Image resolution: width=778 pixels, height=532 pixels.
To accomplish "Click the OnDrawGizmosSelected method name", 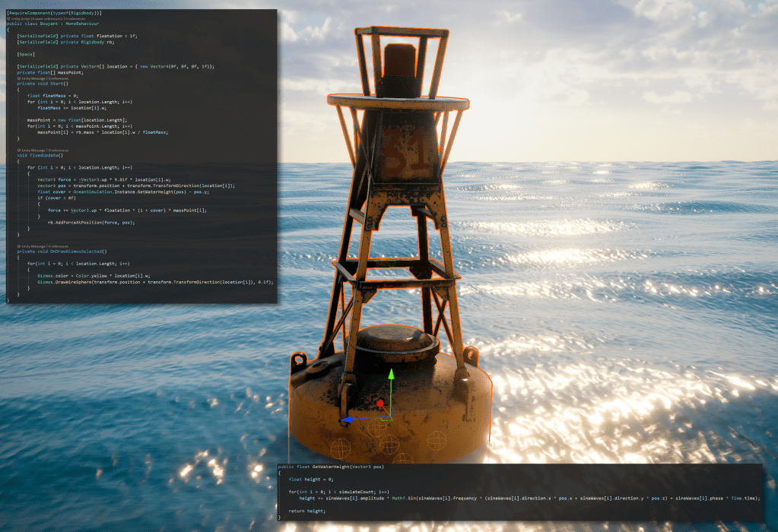I will [78, 251].
